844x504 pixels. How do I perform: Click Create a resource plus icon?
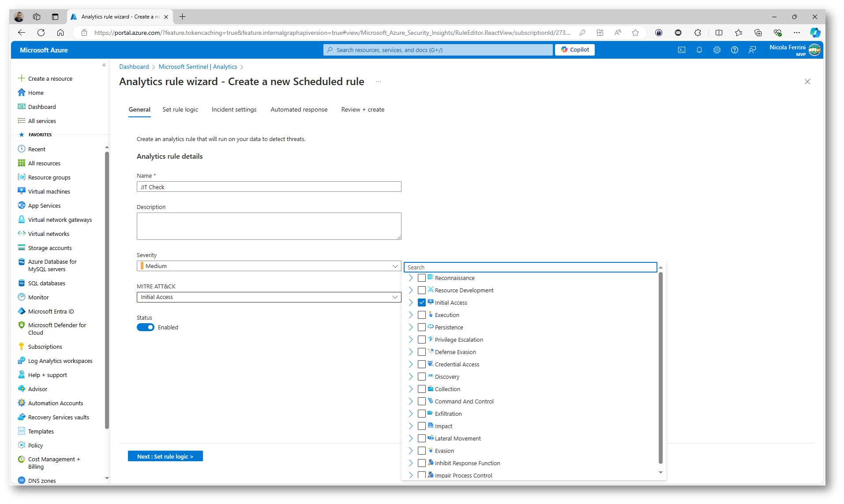coord(21,78)
